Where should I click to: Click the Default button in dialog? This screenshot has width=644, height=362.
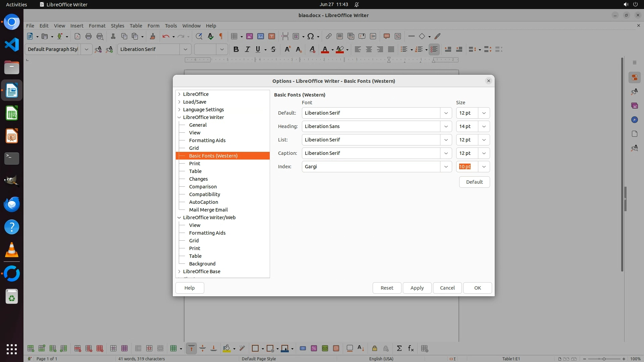[x=474, y=182]
